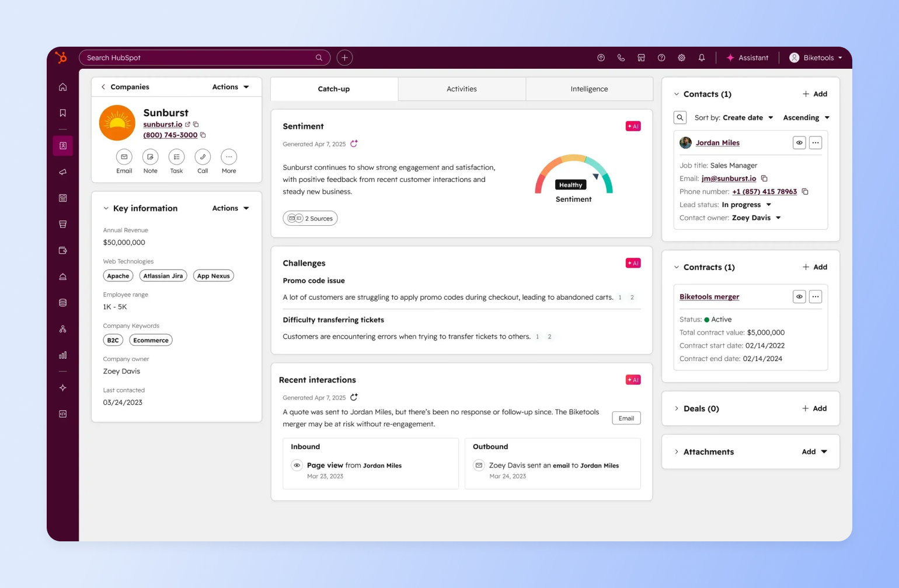Add a new contact in the Contacts panel
Screen dimensions: 899x588
click(815, 94)
